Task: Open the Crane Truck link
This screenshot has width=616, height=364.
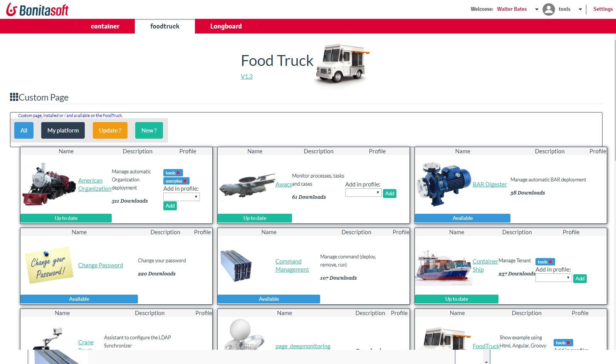Action: [86, 343]
